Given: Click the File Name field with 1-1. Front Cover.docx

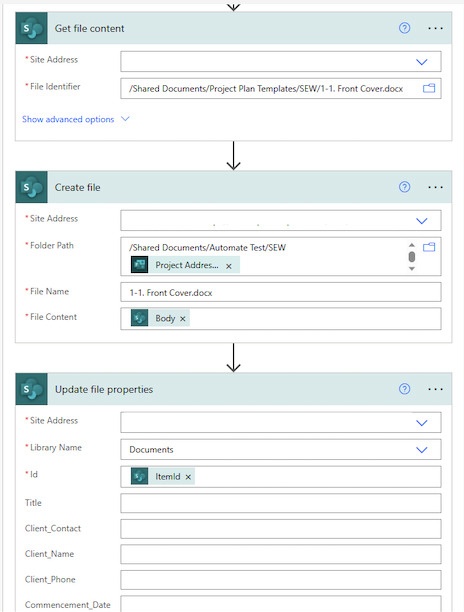Looking at the screenshot, I should (281, 292).
